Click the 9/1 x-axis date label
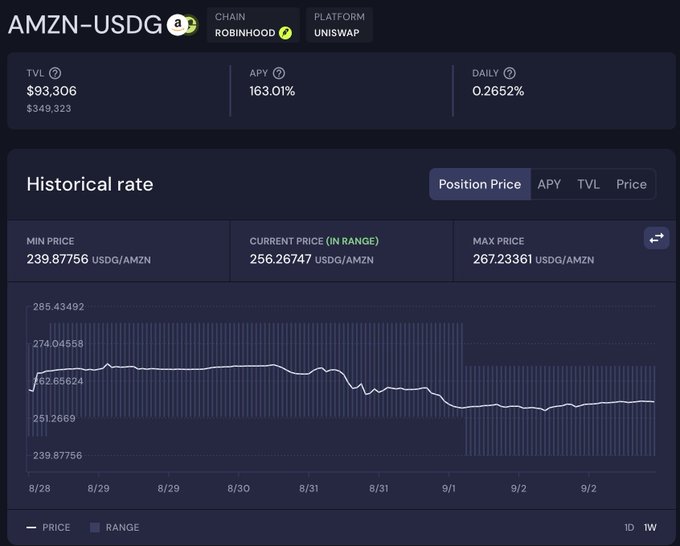This screenshot has width=680, height=546. click(x=449, y=488)
